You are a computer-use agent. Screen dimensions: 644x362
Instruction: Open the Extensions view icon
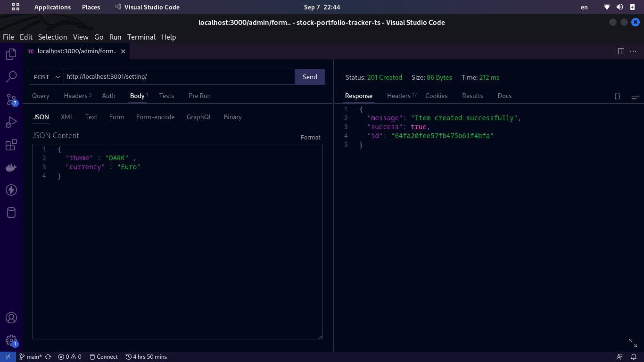click(11, 145)
